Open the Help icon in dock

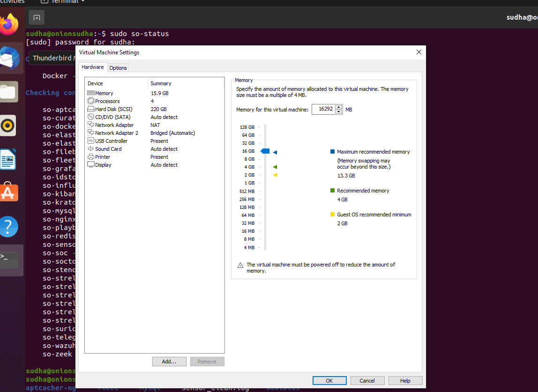coord(8,227)
